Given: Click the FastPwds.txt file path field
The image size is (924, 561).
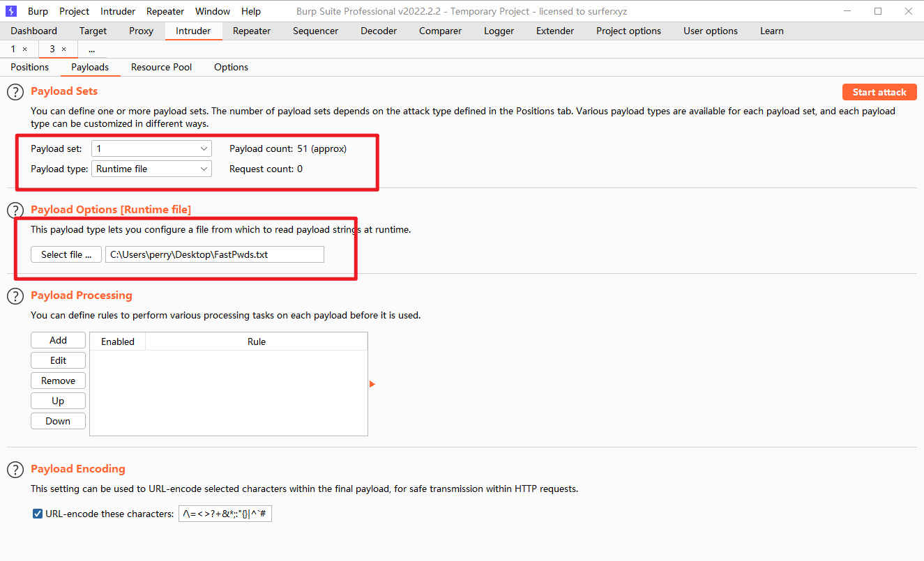Looking at the screenshot, I should pyautogui.click(x=214, y=254).
